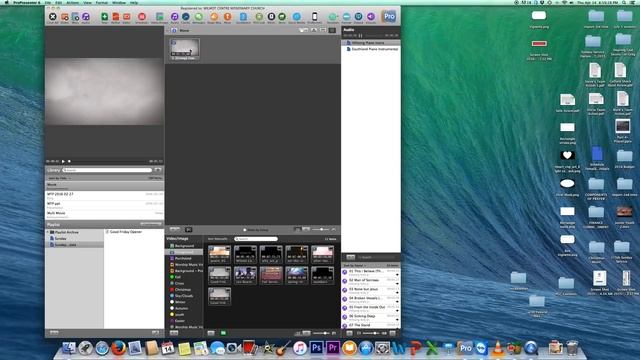This screenshot has width=640, height=360.
Task: Open the dropdown arrow for 04 Broken Vessels
Action: click(x=397, y=302)
